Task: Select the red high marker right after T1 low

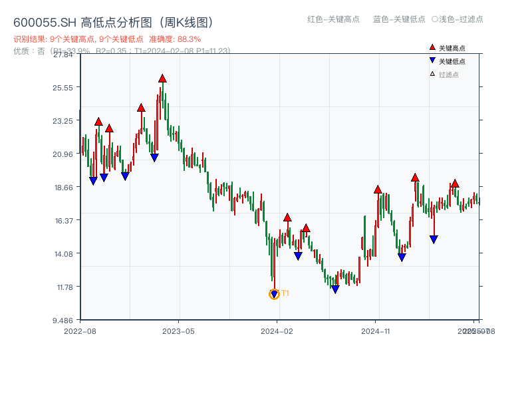Action: [287, 217]
